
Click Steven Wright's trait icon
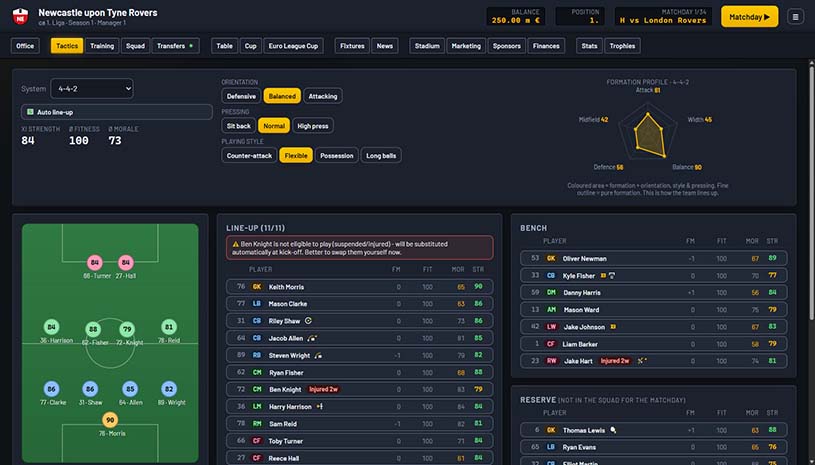point(318,355)
